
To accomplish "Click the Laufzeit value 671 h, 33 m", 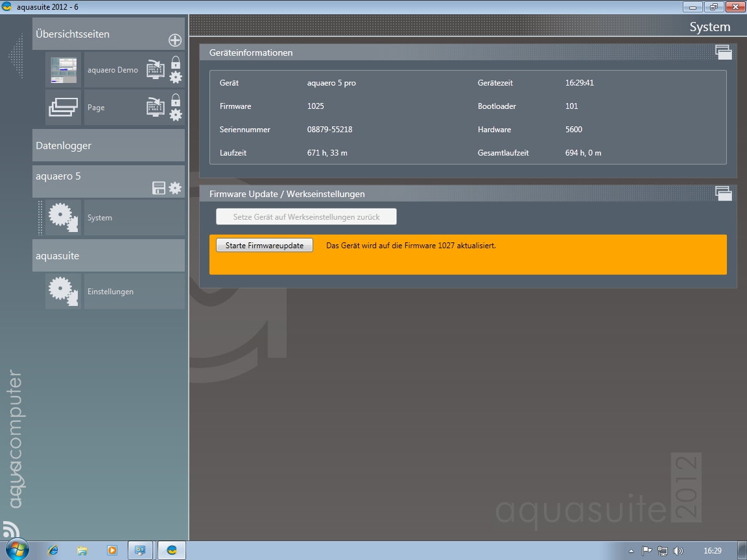I will 327,153.
